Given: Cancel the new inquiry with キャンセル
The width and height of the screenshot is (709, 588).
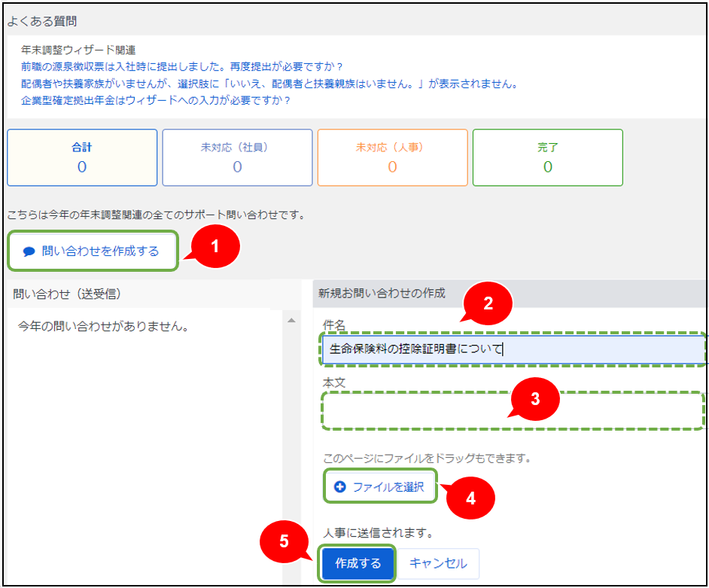Looking at the screenshot, I should click(438, 563).
